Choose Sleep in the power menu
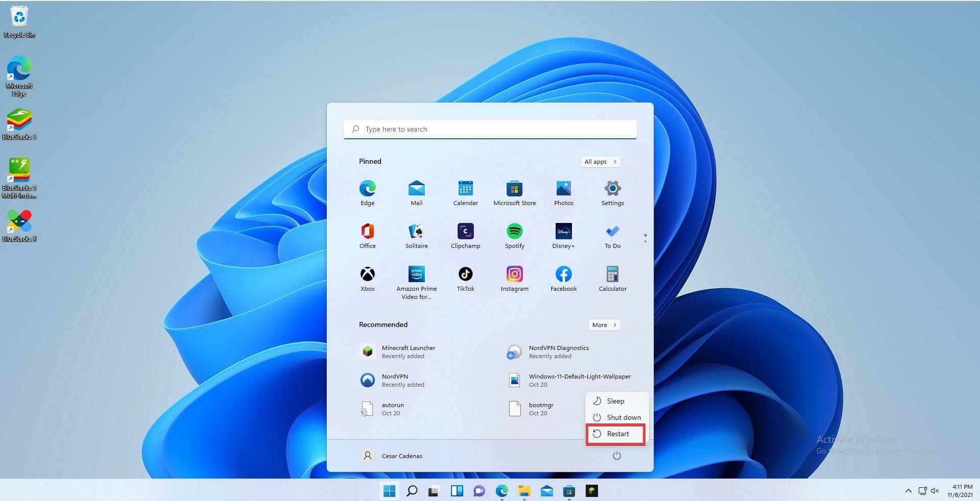 pos(615,402)
